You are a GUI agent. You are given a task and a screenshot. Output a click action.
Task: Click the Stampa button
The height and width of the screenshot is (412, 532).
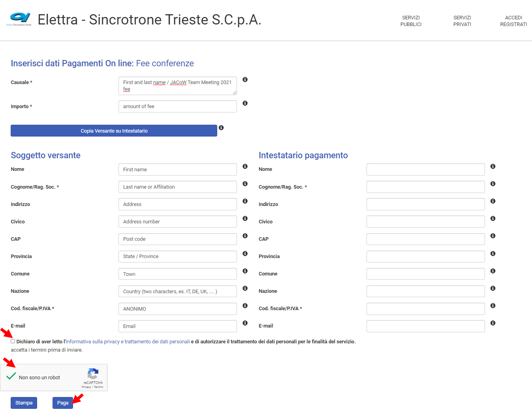coord(24,403)
